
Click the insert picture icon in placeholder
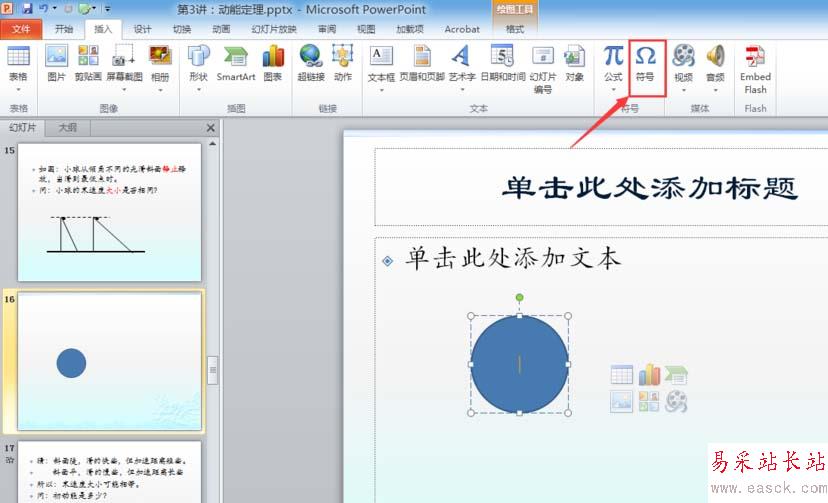point(622,401)
